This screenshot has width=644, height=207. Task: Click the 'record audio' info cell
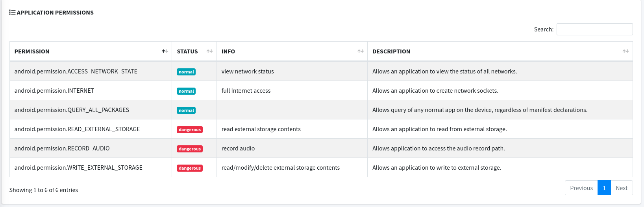click(x=238, y=148)
